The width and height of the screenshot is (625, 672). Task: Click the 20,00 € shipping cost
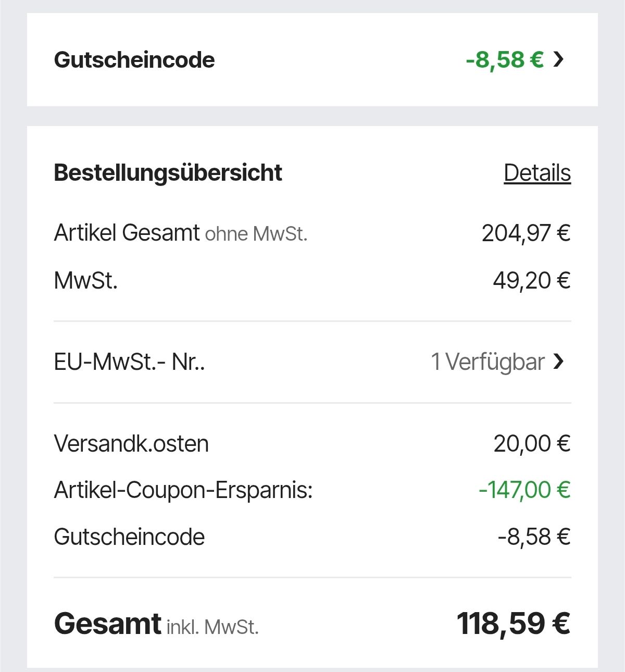coord(532,444)
